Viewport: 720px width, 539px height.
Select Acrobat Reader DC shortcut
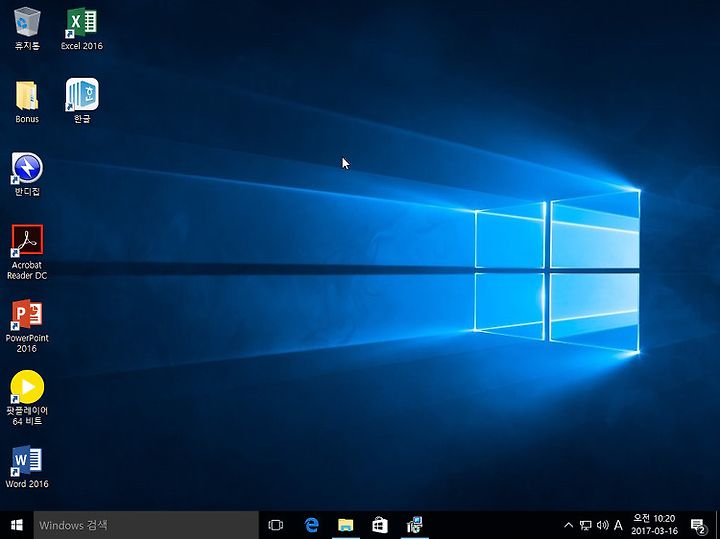(27, 252)
